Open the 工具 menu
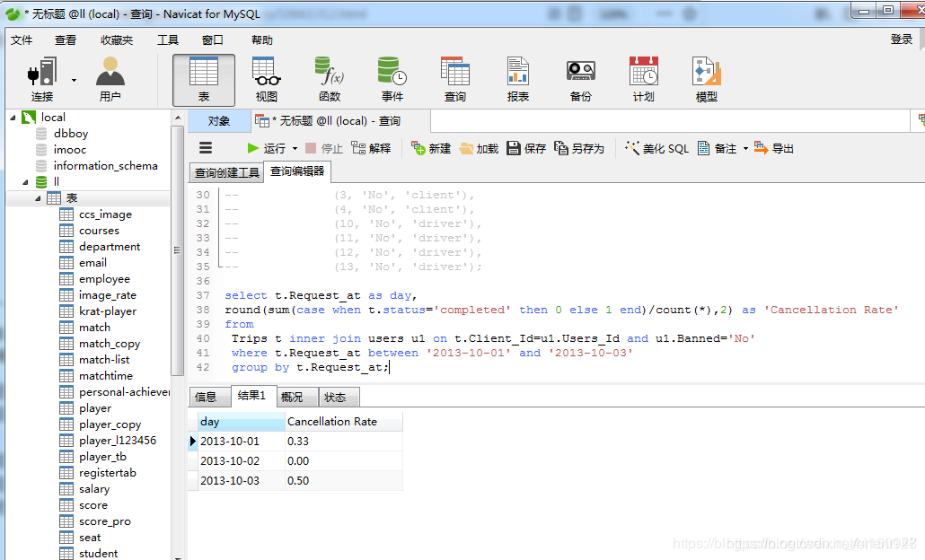The width and height of the screenshot is (925, 560). [x=170, y=39]
